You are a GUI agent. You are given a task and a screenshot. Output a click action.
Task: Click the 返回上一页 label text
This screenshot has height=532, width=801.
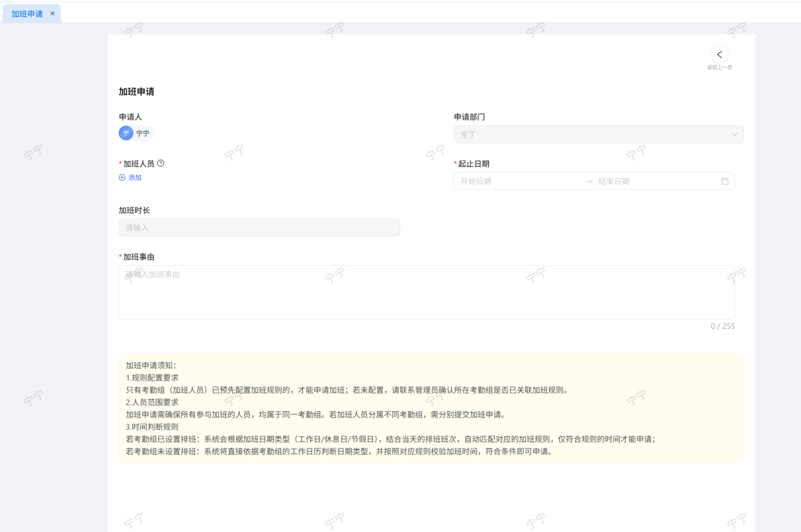719,67
